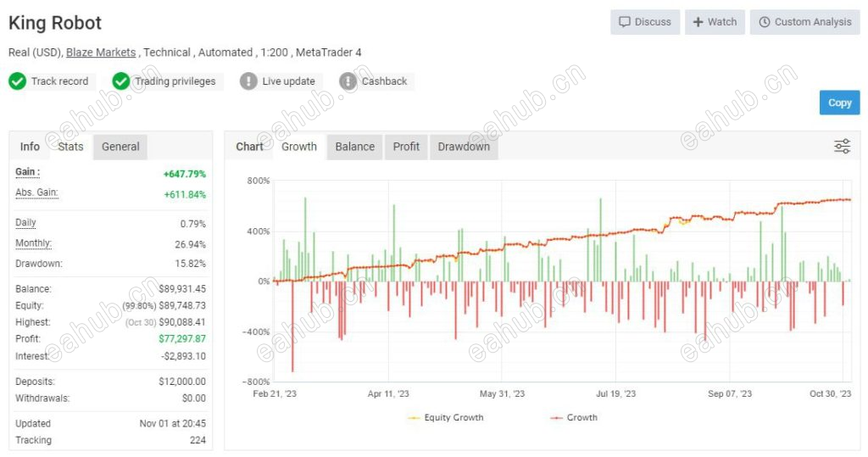Image resolution: width=868 pixels, height=457 pixels.
Task: Click the Nov 01 at 20:45 updated value
Action: tap(173, 424)
